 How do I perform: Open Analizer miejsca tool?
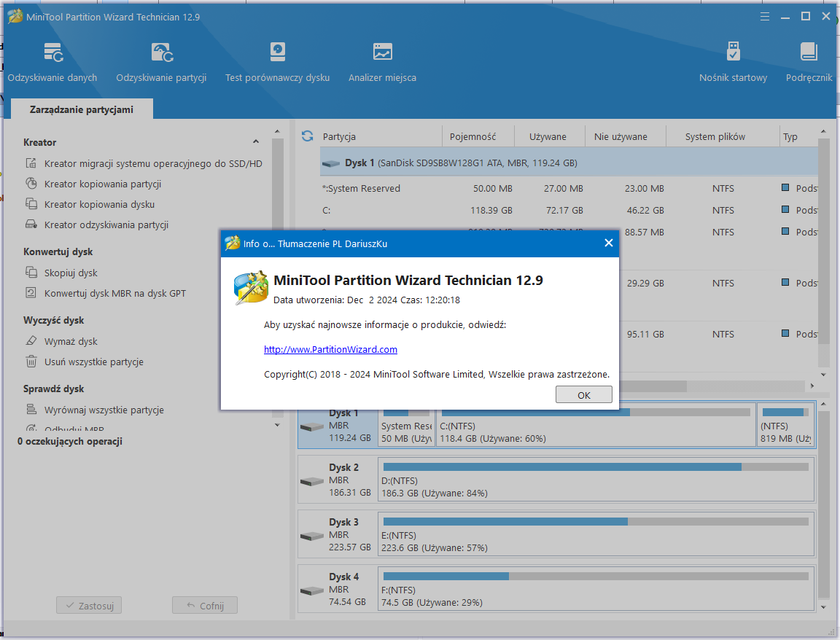382,63
